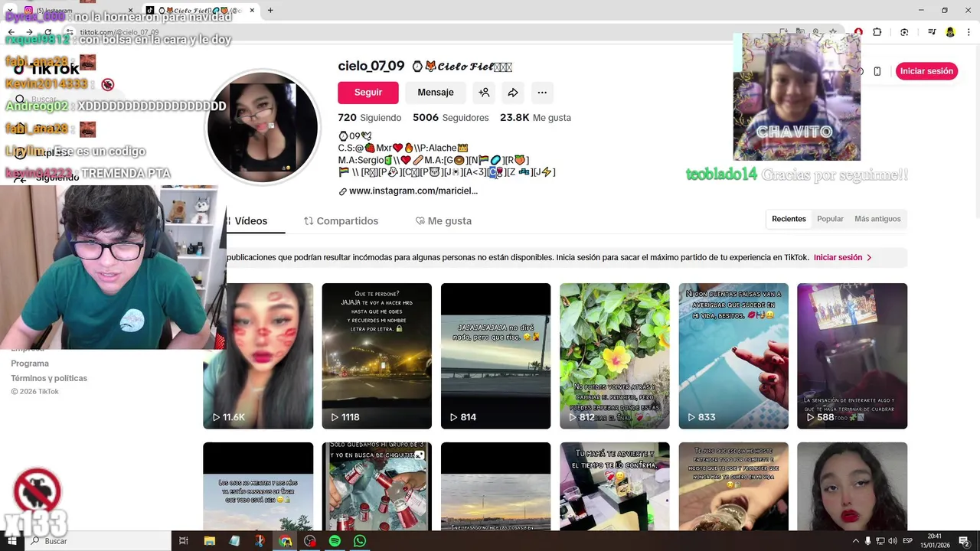Open Chrome from the taskbar

tap(285, 541)
